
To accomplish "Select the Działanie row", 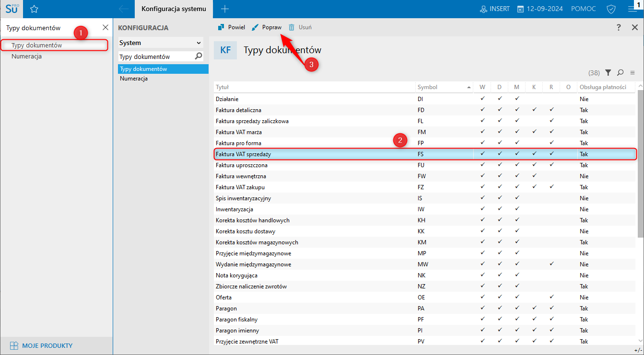I will pyautogui.click(x=425, y=99).
